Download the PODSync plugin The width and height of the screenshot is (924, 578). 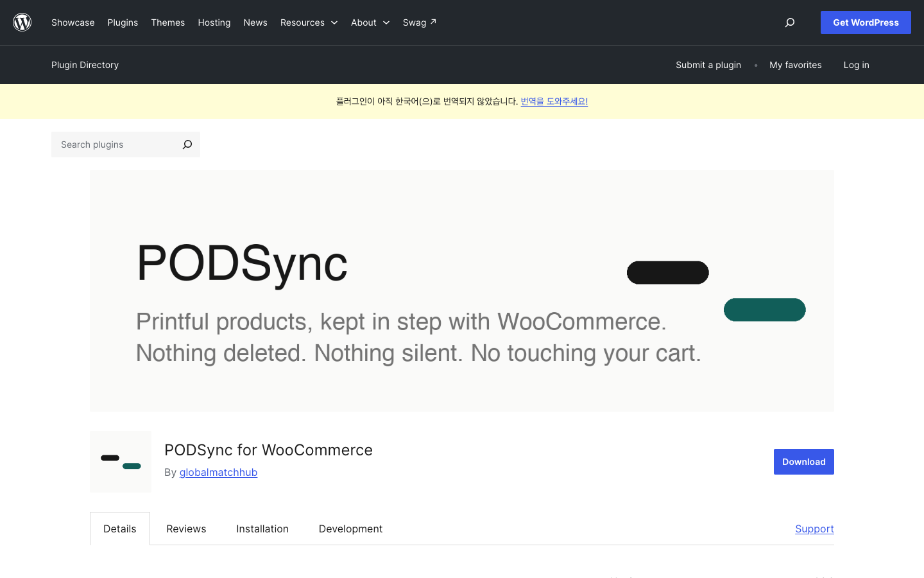[x=804, y=462]
